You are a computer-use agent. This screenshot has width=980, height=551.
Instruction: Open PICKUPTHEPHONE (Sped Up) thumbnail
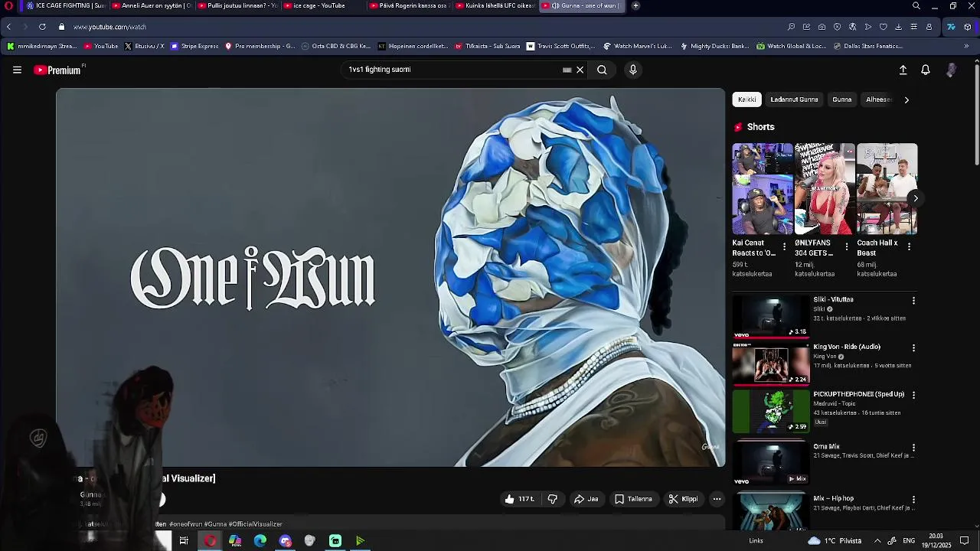click(771, 411)
